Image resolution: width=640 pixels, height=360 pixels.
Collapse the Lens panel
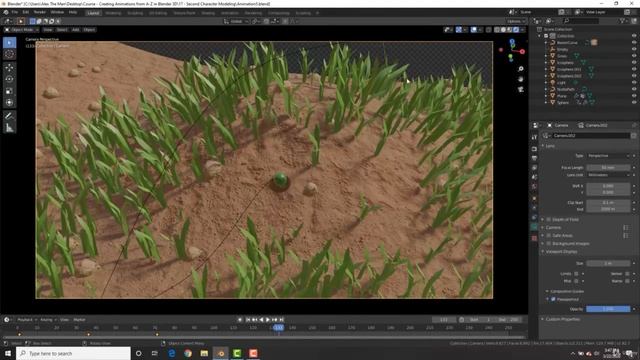[x=550, y=146]
